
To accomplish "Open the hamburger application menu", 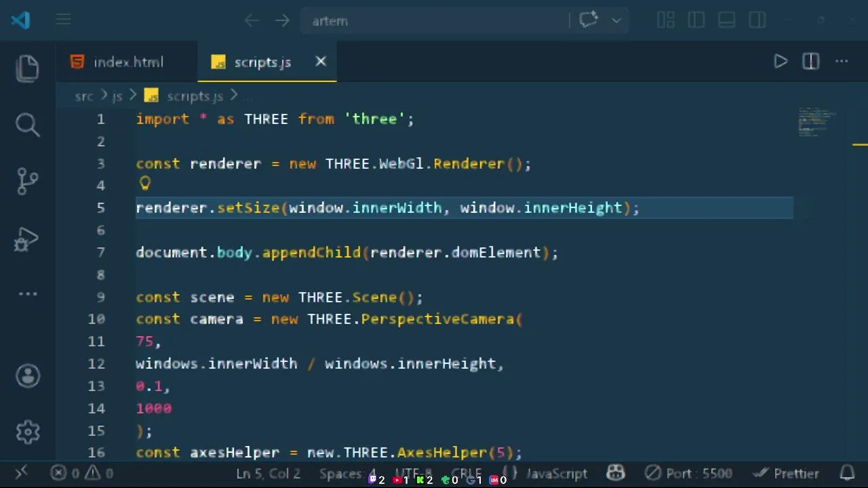I will (x=64, y=20).
